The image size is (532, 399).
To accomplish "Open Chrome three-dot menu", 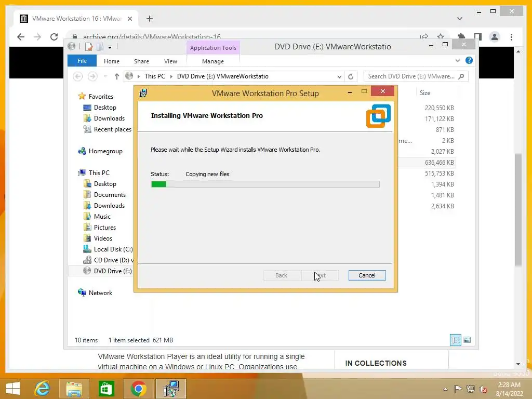I will (x=511, y=37).
